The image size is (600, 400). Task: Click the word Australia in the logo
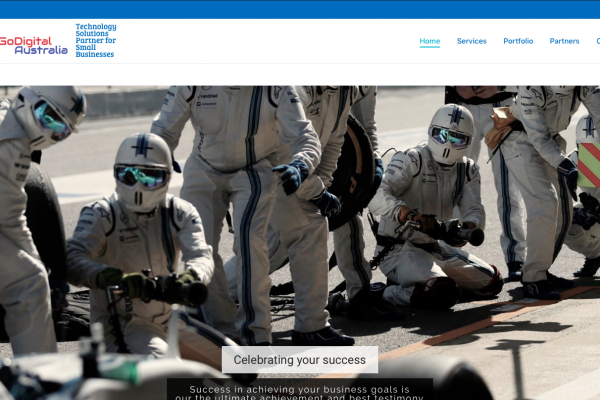[x=42, y=50]
